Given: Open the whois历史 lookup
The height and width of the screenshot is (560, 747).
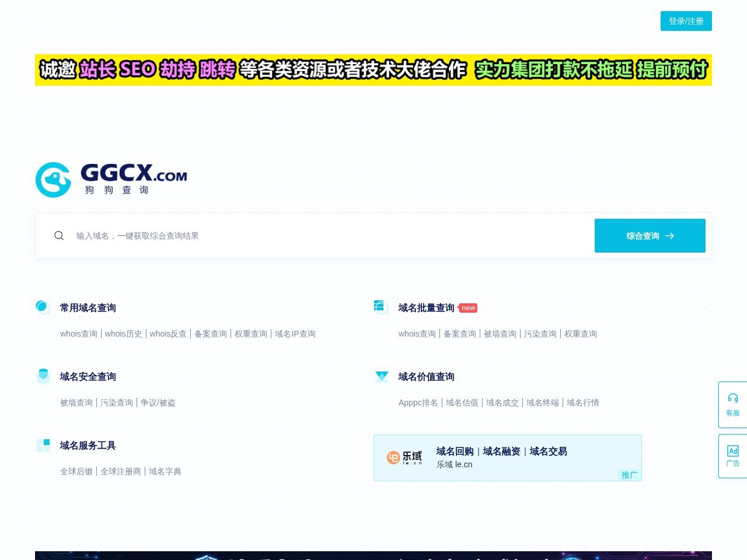Looking at the screenshot, I should pos(123,334).
